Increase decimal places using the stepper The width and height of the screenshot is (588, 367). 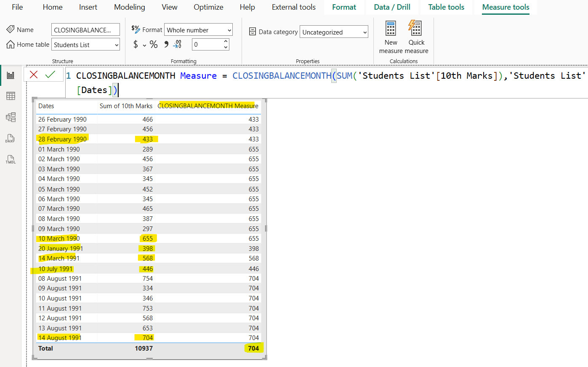[226, 41]
